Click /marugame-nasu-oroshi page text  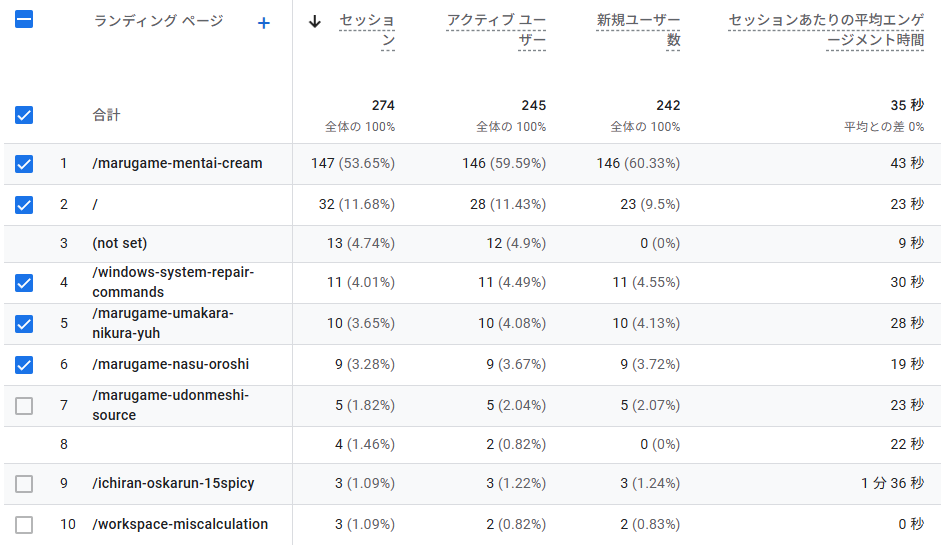[170, 364]
